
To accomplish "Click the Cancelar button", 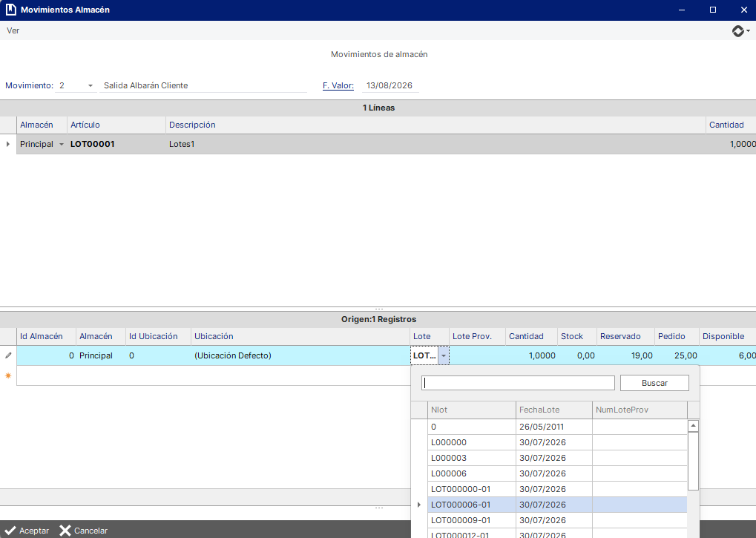I will (x=83, y=531).
